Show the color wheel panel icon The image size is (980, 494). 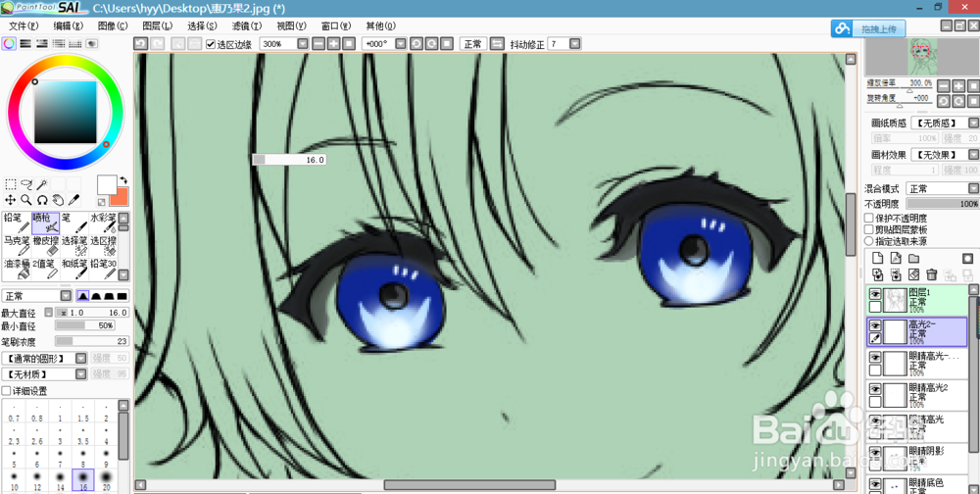pos(9,43)
